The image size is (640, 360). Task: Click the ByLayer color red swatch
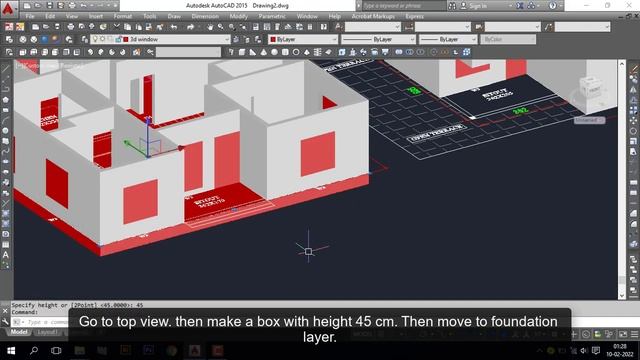273,39
